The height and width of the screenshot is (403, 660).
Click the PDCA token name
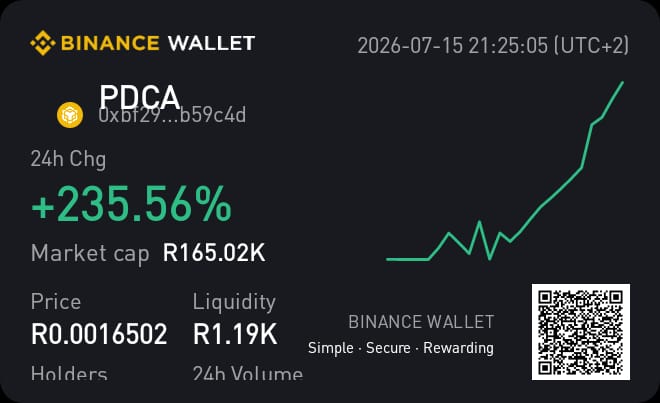140,97
